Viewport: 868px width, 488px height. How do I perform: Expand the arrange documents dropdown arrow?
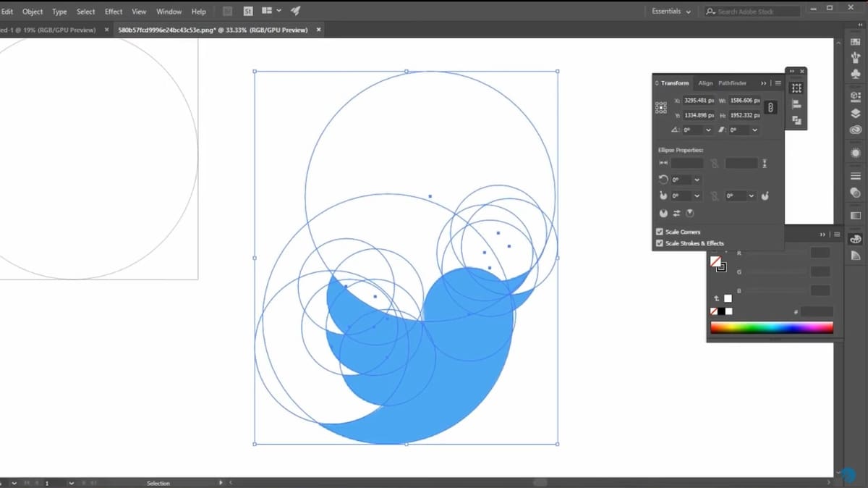278,12
